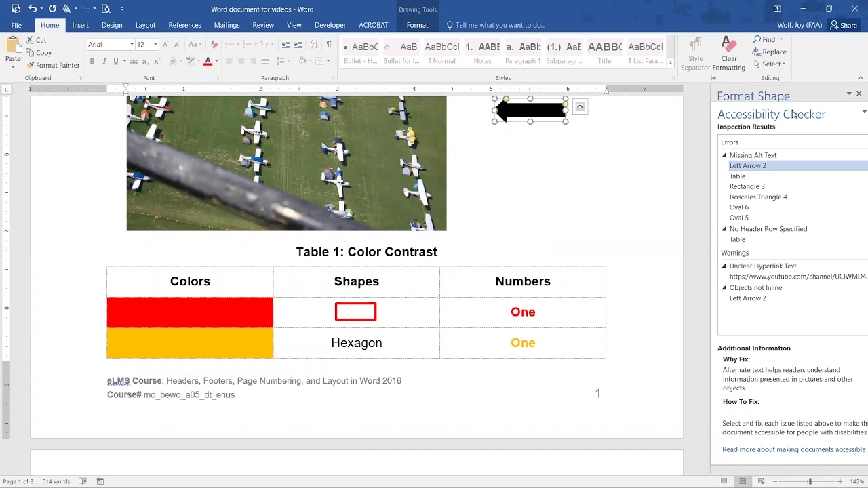Open the Drawing Tools Format tab
The height and width of the screenshot is (488, 868).
pos(417,25)
